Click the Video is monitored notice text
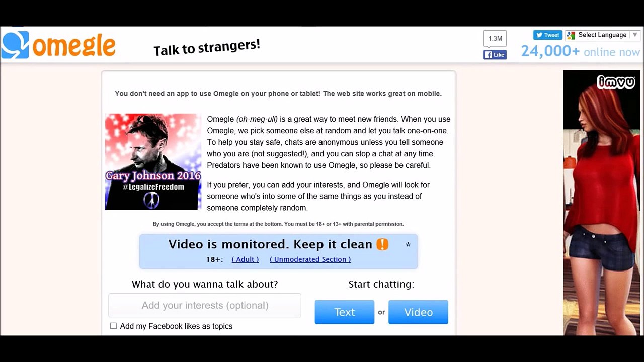 coord(270,244)
